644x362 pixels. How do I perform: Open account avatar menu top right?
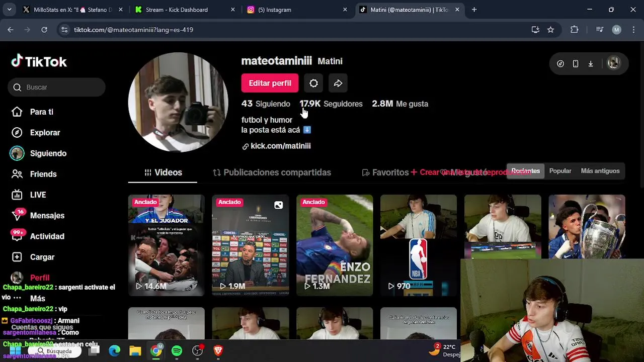click(613, 63)
